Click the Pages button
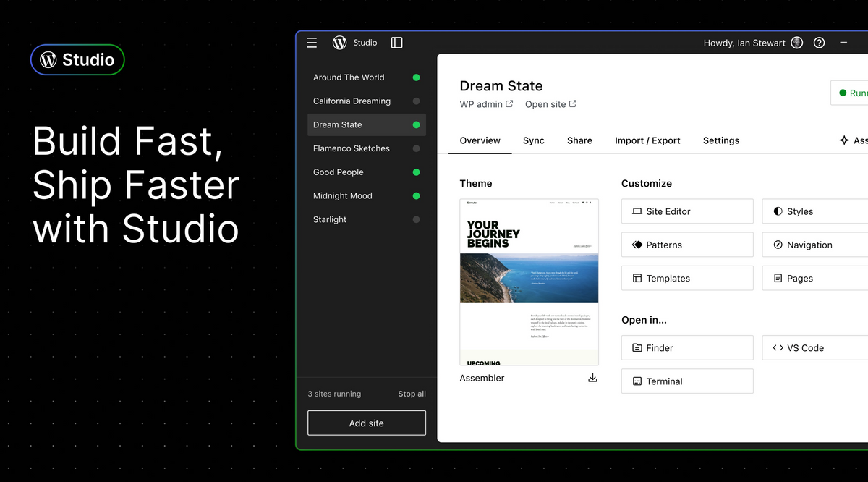 point(815,278)
